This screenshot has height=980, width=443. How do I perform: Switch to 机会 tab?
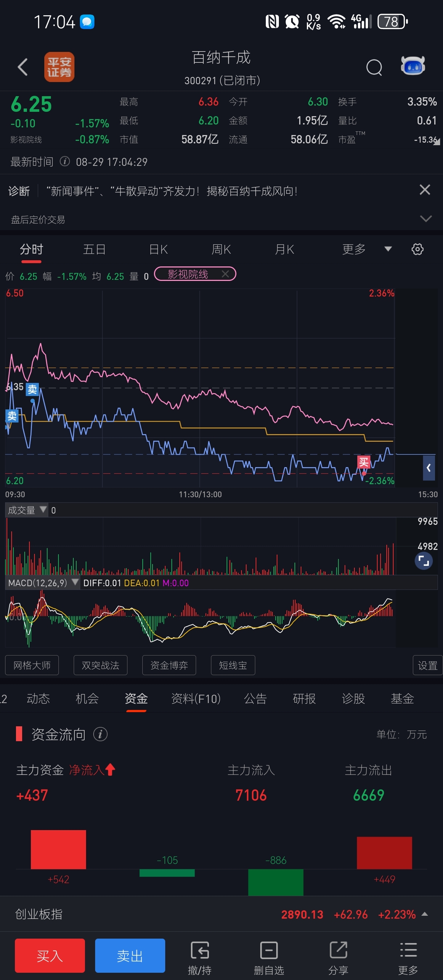[87, 699]
